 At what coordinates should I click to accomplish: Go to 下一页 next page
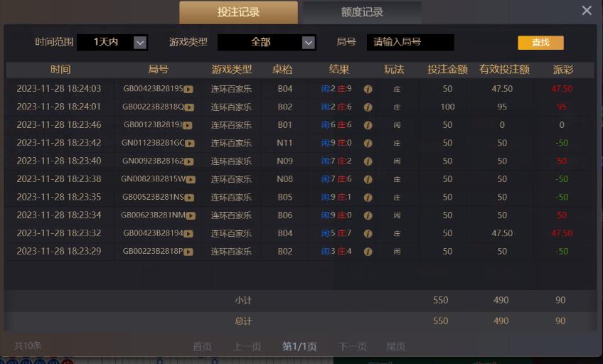point(353,347)
